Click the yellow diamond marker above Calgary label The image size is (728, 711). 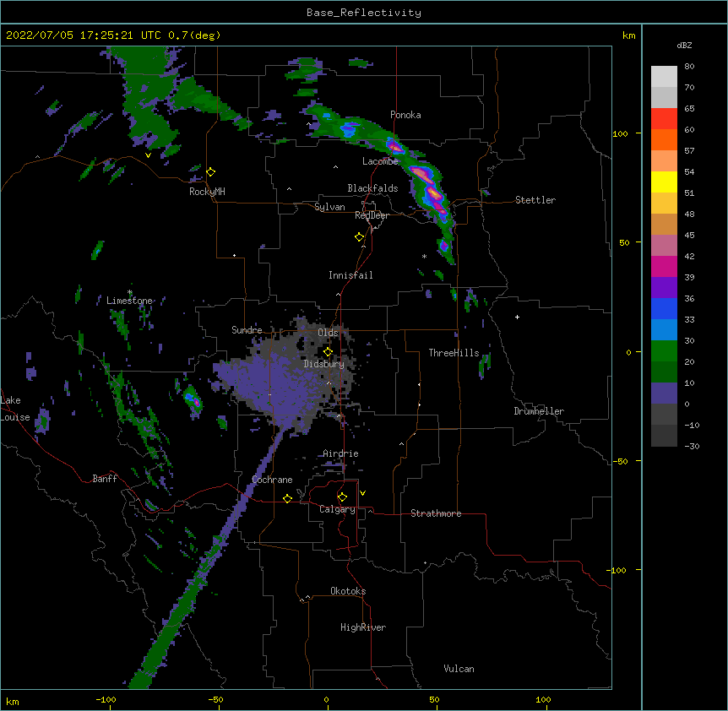tap(342, 497)
